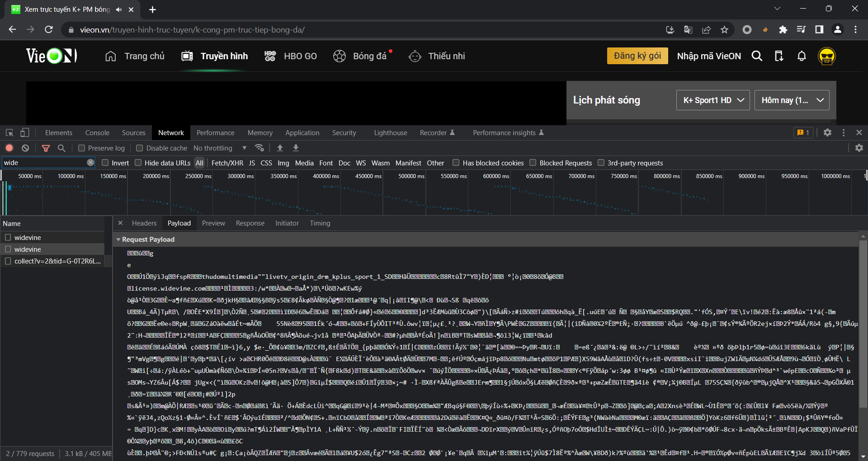Viewport: 868px width, 461px height.
Task: Check Hide data URLs checkbox
Action: tap(138, 163)
